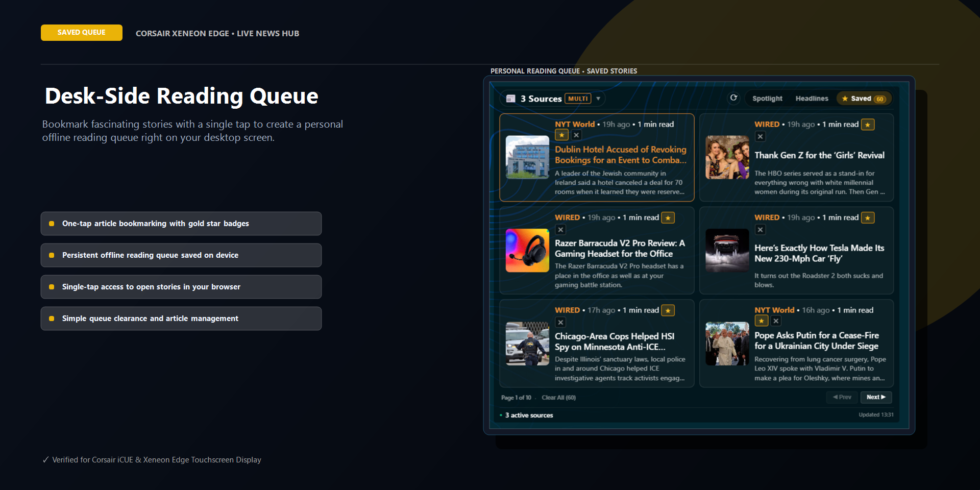This screenshot has height=490, width=980.
Task: Expand the 3 Sources dropdown arrow
Action: (x=598, y=99)
